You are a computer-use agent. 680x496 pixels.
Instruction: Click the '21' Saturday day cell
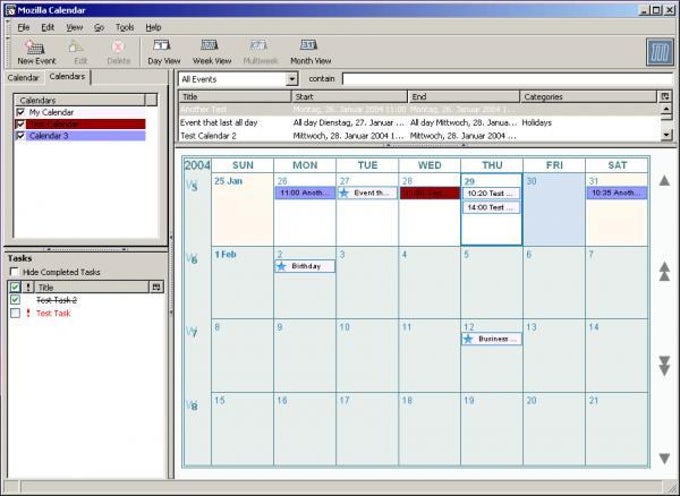617,429
